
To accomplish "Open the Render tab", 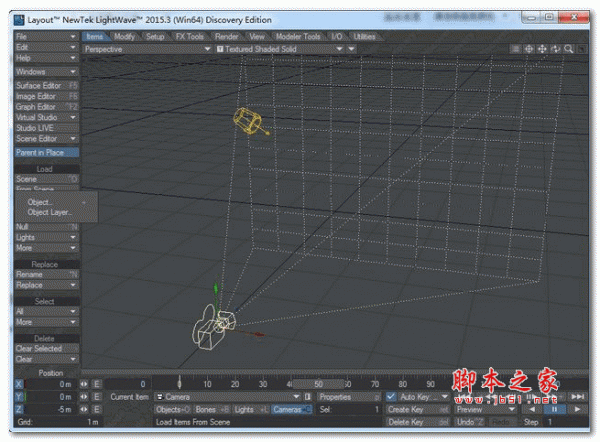I will point(226,37).
